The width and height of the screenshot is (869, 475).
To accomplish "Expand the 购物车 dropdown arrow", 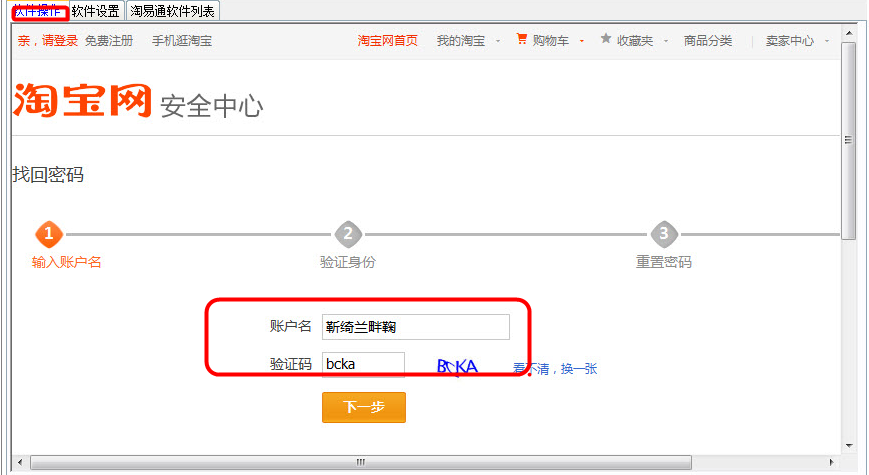I will [x=581, y=41].
